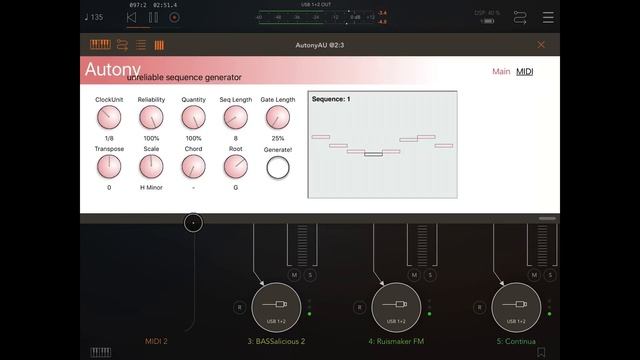Record-arm the Ruismaker FM channel
The width and height of the screenshot is (640, 360).
(360, 307)
